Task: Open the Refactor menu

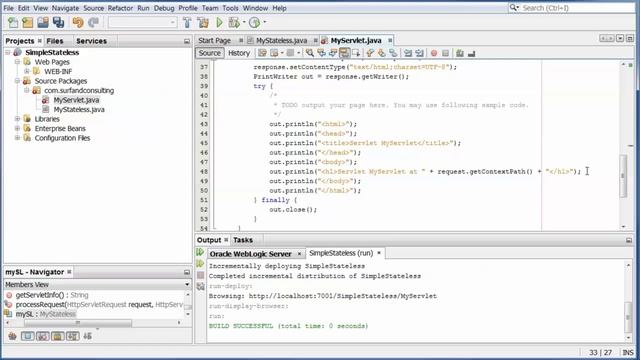Action: point(120,8)
